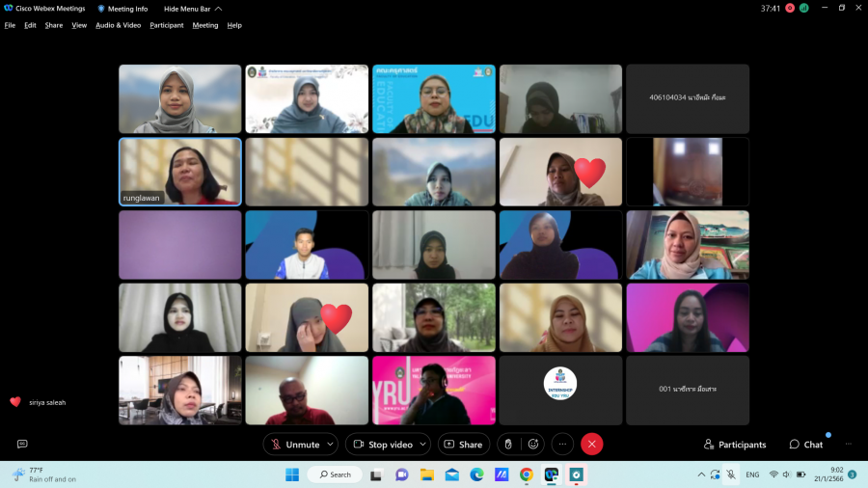Open File Explorer from the taskbar
The image size is (868, 488).
(x=426, y=474)
